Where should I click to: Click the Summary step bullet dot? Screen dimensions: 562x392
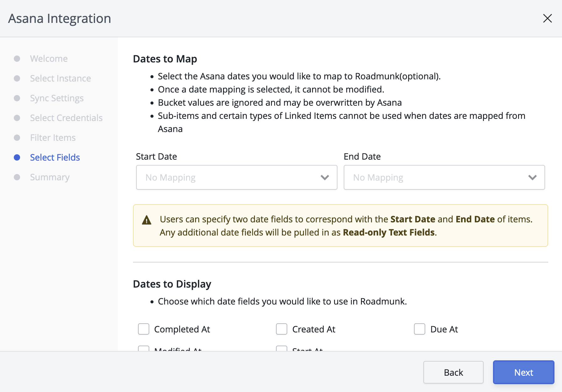point(17,177)
